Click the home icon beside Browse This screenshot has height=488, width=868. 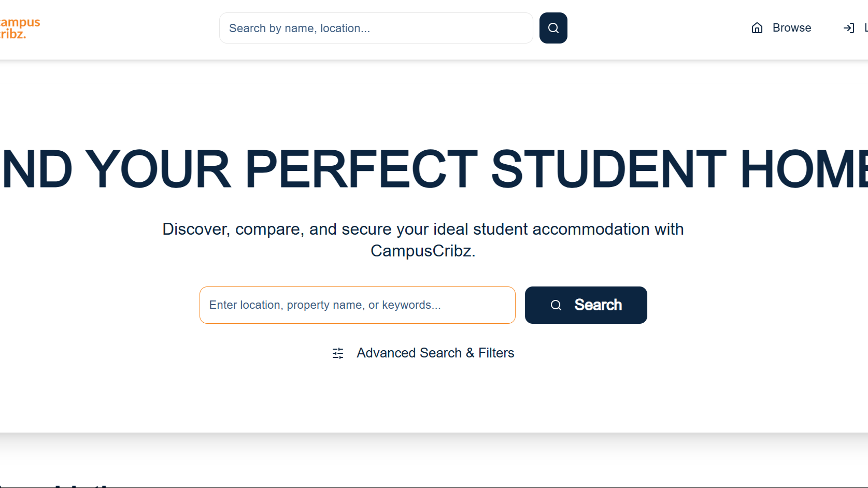point(757,28)
